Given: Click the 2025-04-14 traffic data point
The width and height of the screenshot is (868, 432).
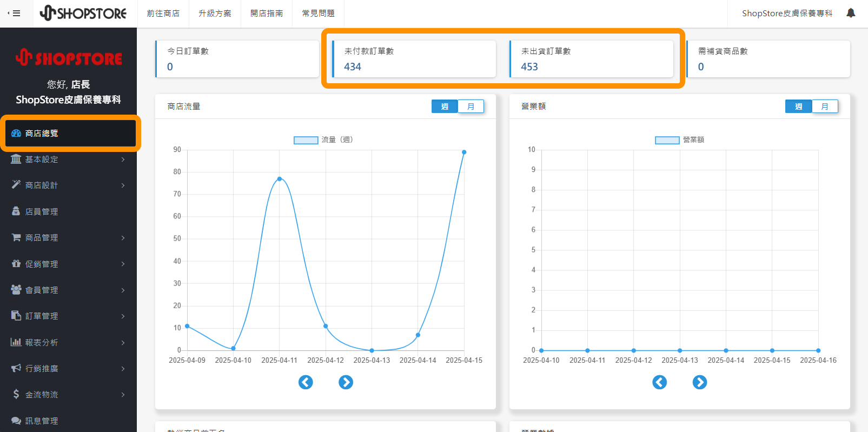Looking at the screenshot, I should click(418, 335).
